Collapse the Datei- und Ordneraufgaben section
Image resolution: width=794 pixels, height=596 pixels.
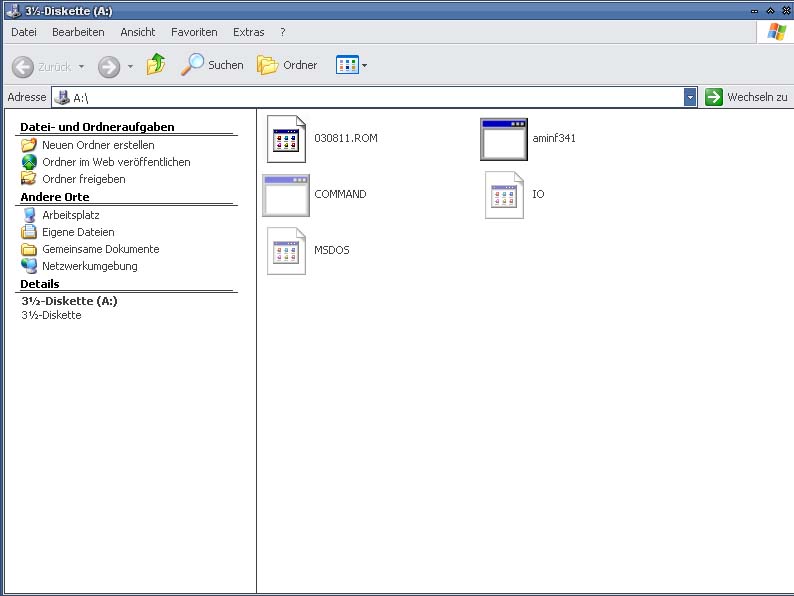click(97, 127)
